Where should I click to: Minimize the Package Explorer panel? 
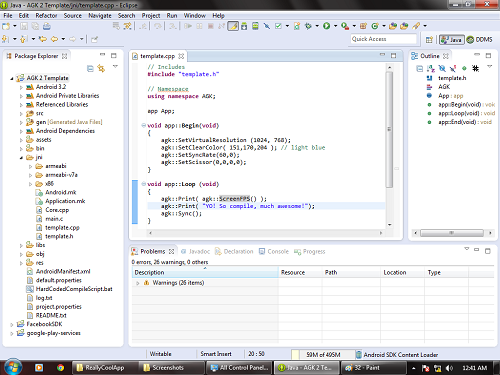(102, 55)
